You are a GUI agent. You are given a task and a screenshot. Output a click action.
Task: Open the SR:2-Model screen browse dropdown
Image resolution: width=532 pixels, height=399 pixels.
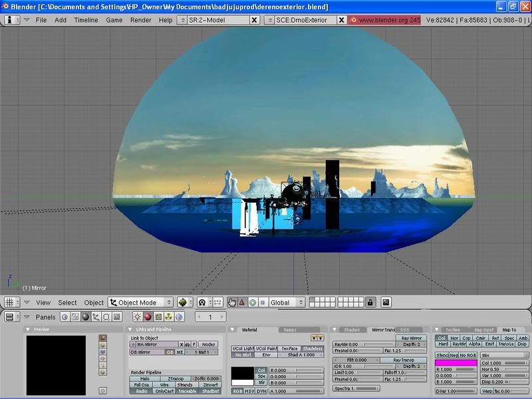point(182,20)
